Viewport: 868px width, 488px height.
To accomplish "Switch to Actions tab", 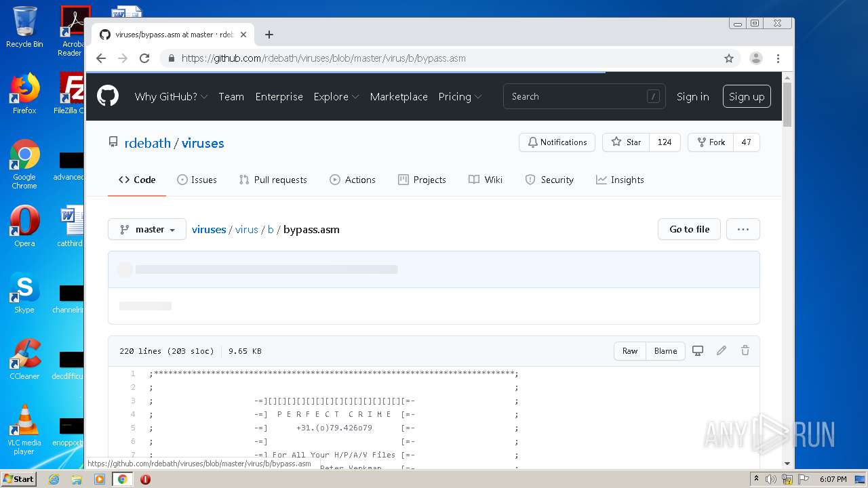I will click(353, 180).
